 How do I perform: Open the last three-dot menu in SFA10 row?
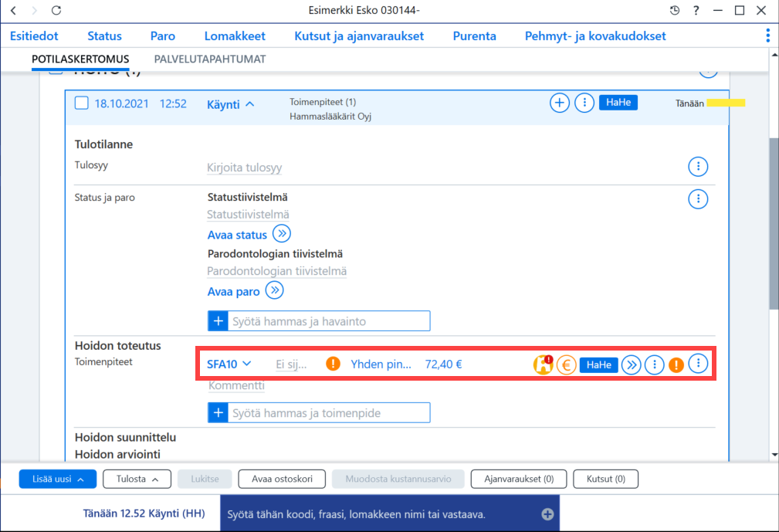click(x=698, y=364)
